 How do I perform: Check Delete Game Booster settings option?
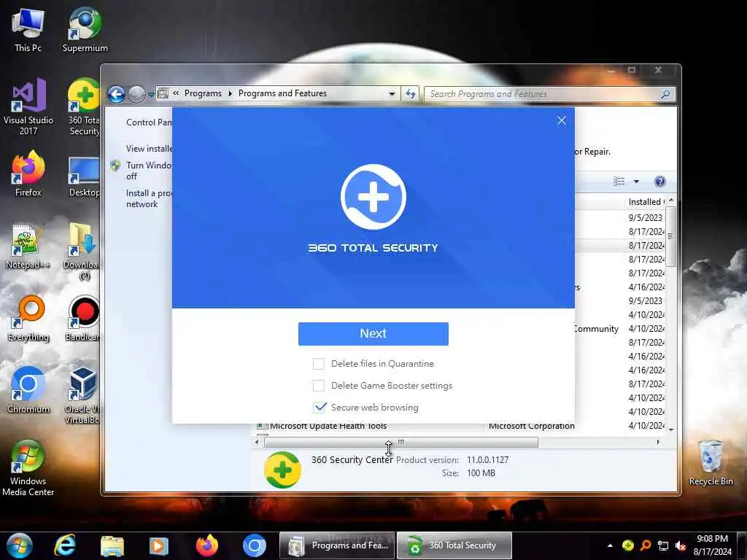(x=318, y=385)
